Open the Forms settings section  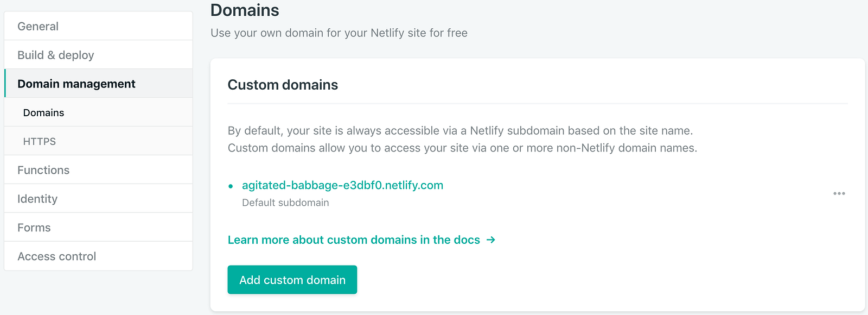pos(34,228)
